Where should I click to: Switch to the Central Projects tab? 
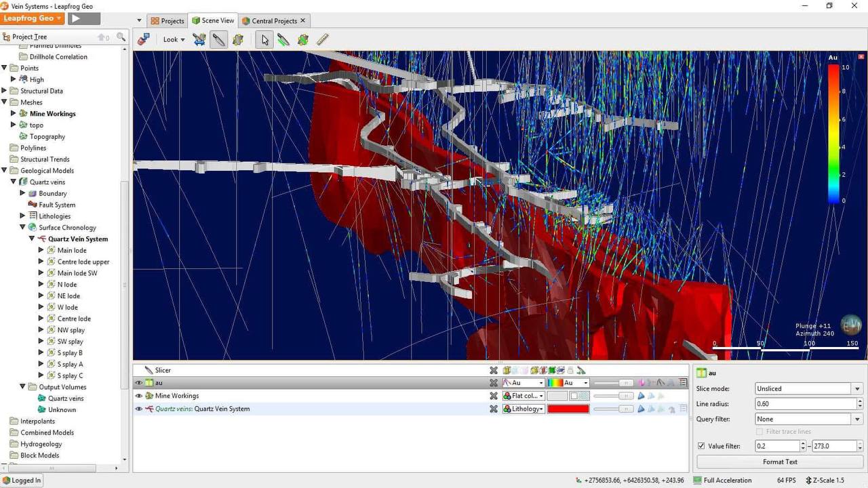(274, 21)
